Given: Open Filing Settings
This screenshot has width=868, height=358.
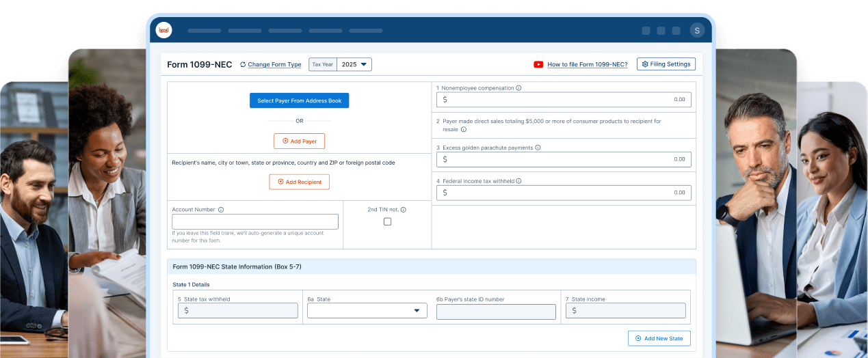Looking at the screenshot, I should 666,64.
